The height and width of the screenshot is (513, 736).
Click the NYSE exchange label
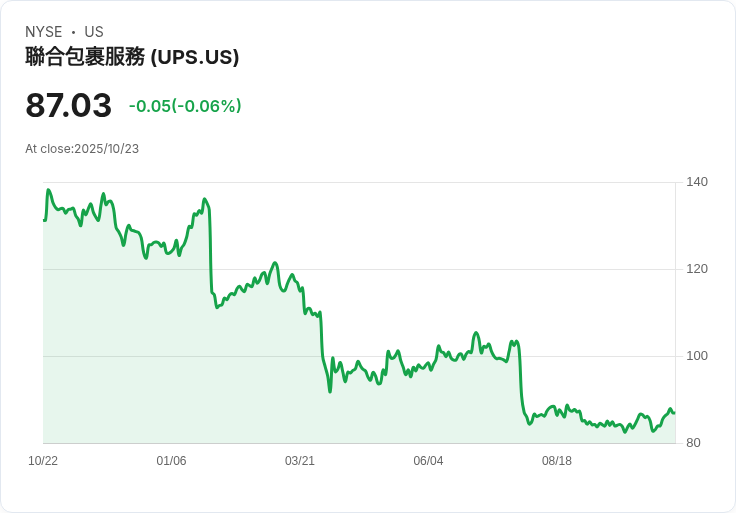tap(44, 32)
